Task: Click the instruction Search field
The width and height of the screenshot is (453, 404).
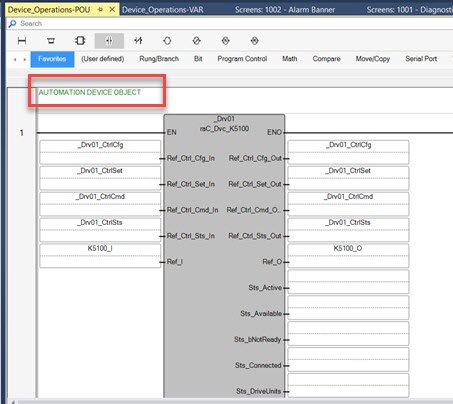Action: click(x=227, y=23)
